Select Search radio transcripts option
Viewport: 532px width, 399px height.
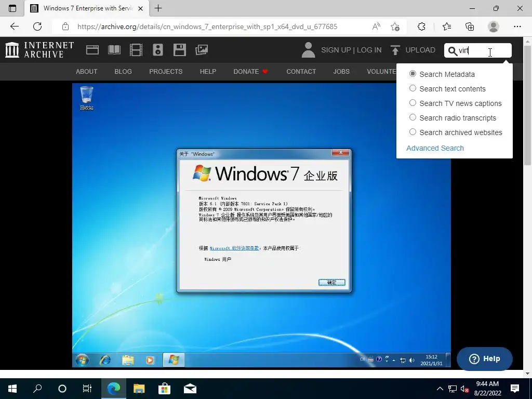coord(413,117)
